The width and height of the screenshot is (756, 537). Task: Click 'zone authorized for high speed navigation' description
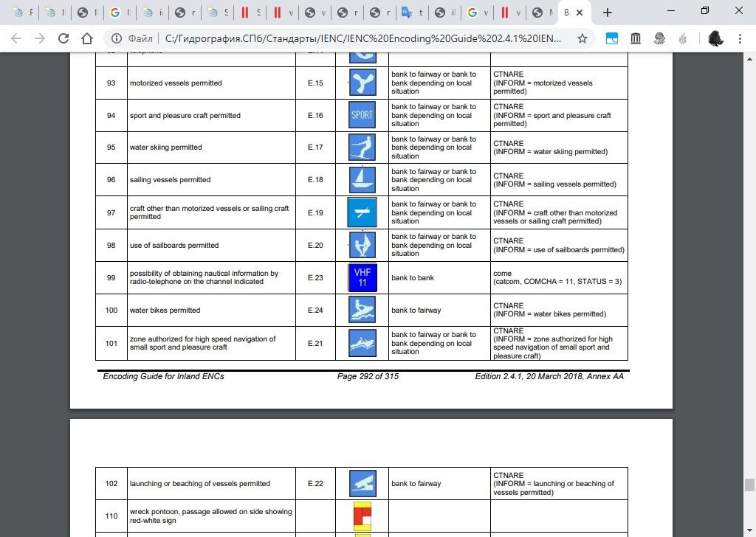[202, 343]
